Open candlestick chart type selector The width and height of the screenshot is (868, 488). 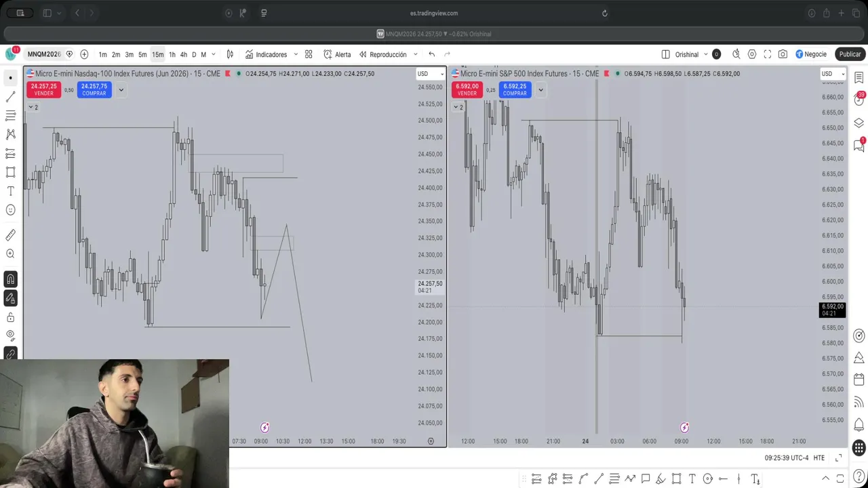[230, 54]
